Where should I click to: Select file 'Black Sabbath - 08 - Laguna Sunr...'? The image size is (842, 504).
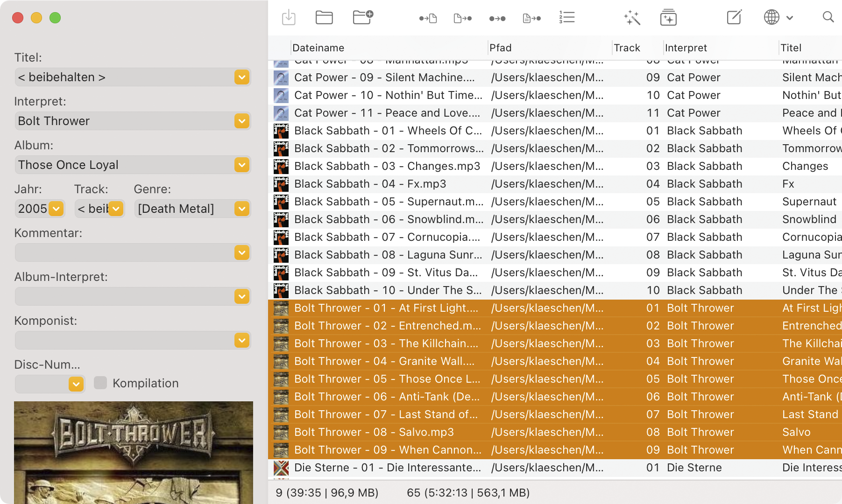[388, 255]
